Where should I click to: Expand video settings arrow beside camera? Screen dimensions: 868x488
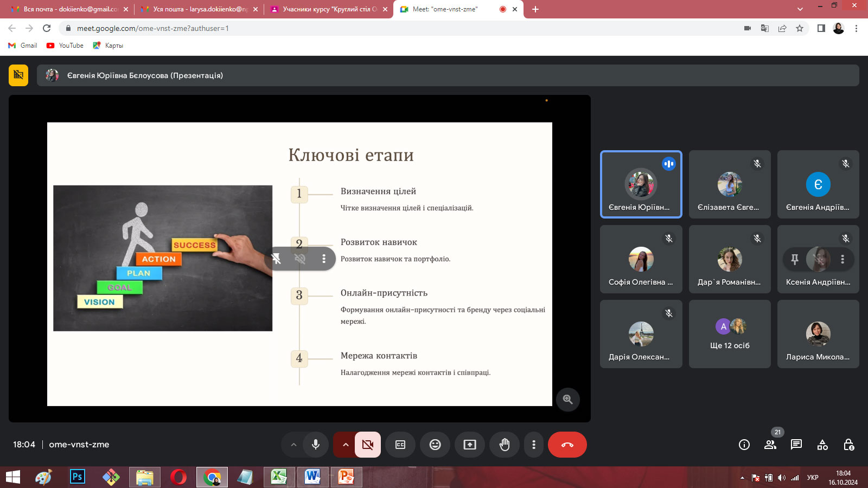tap(345, 445)
